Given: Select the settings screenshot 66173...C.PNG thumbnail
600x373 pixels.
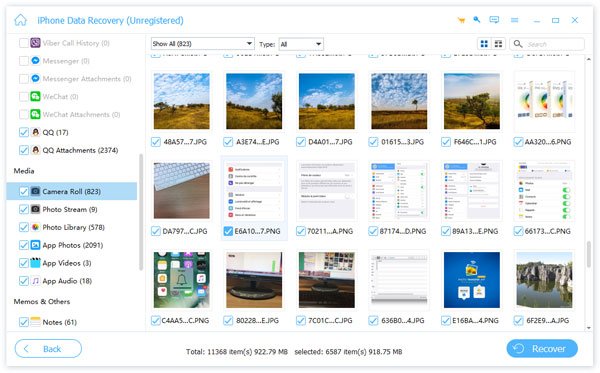Looking at the screenshot, I should [545, 190].
